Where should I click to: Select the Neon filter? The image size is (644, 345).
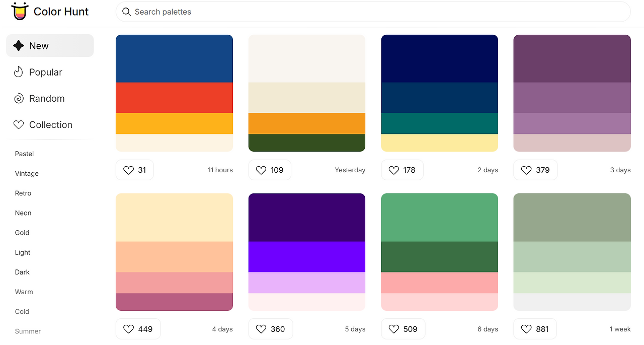tap(23, 213)
